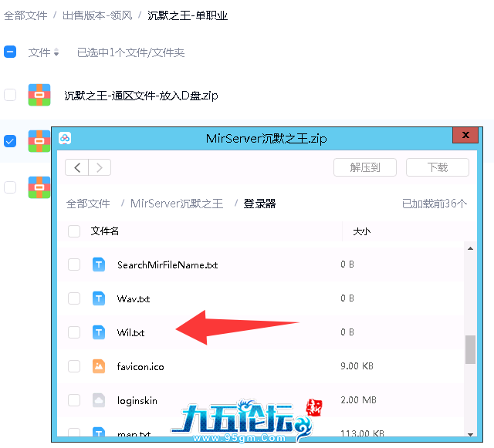Open the loginskin folder name

(137, 401)
